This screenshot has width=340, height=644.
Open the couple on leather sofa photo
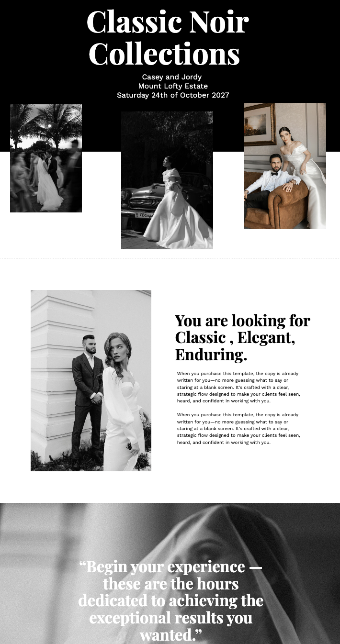coord(285,166)
